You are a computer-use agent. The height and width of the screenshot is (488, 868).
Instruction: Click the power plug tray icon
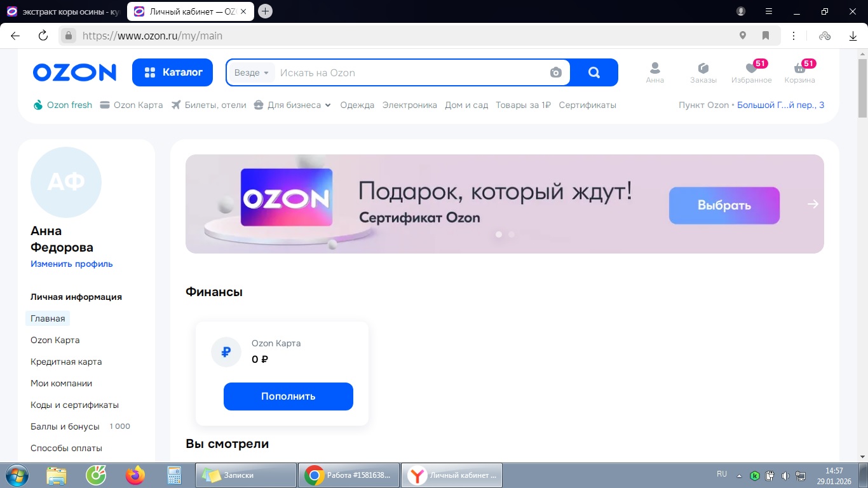click(x=770, y=475)
